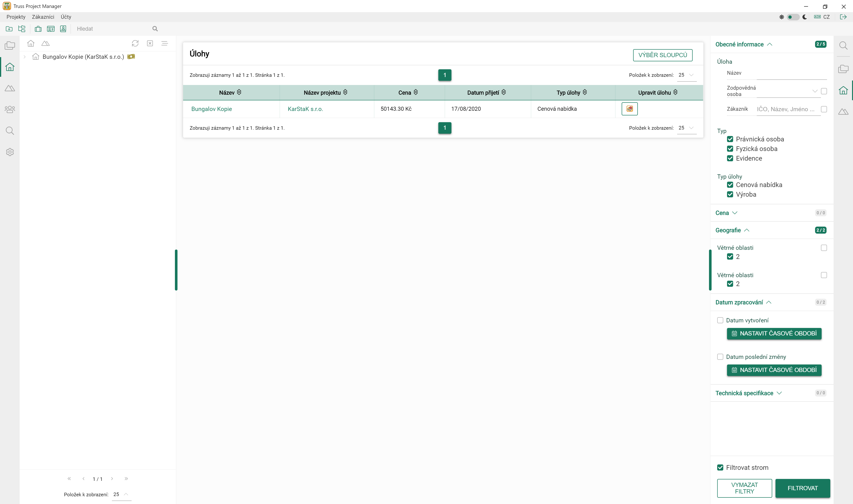
Task: Click the Hledat search input field
Action: click(x=114, y=29)
